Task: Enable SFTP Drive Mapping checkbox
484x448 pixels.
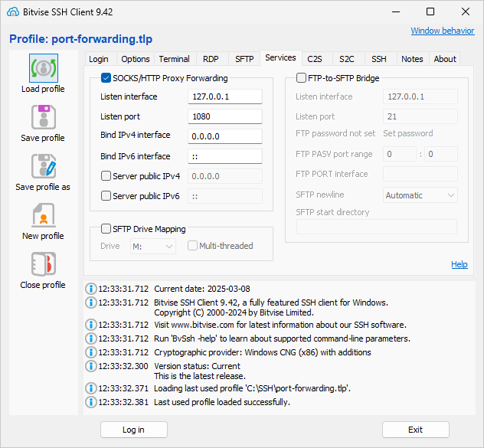Action: pyautogui.click(x=106, y=229)
